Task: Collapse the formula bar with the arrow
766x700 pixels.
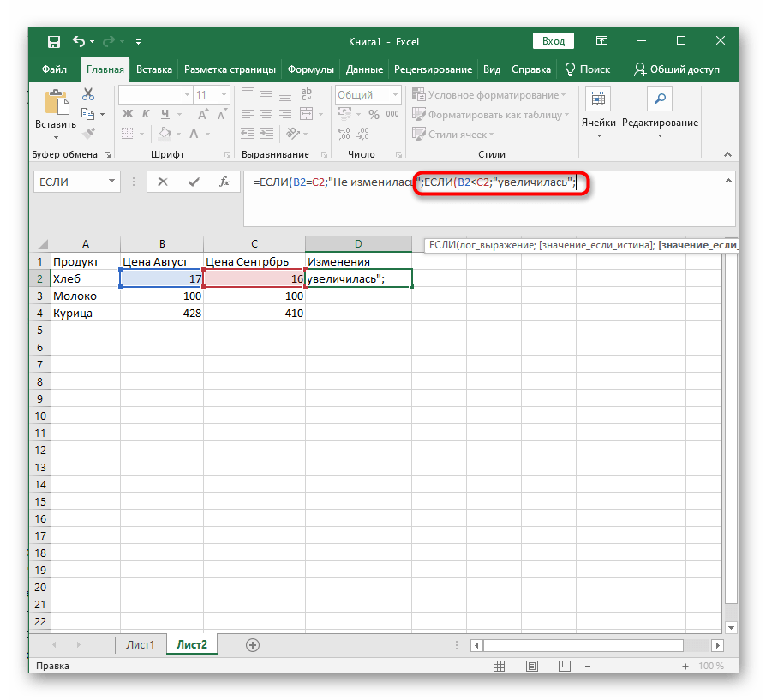Action: (x=728, y=181)
